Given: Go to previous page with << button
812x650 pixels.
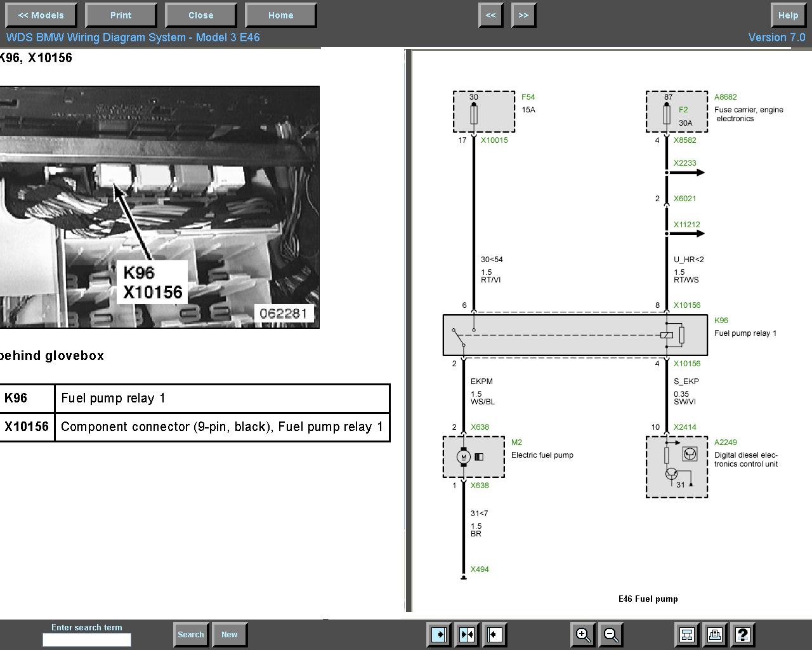Looking at the screenshot, I should tap(490, 15).
